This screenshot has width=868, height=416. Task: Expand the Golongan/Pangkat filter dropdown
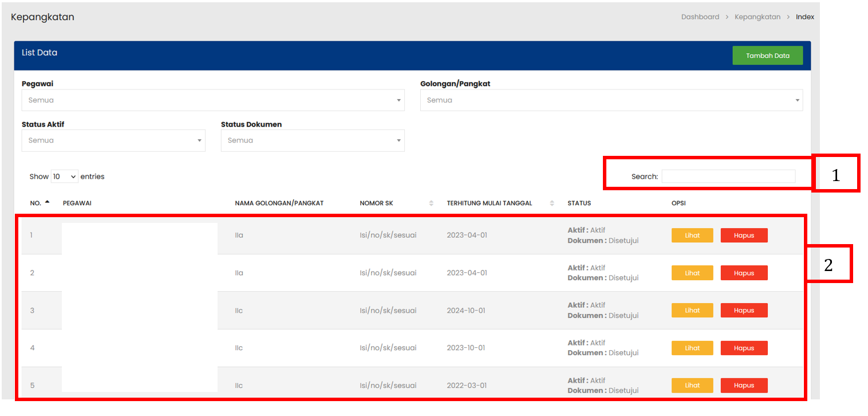(611, 100)
